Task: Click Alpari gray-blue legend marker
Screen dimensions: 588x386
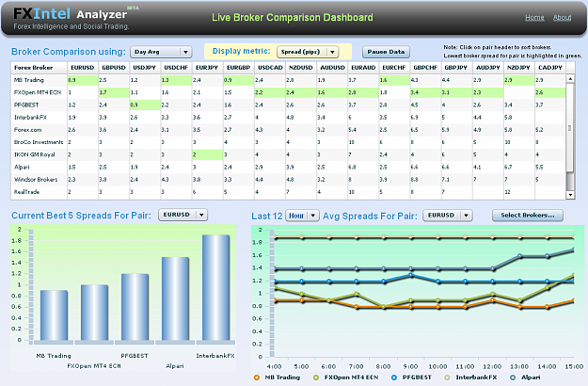Action: pos(512,378)
